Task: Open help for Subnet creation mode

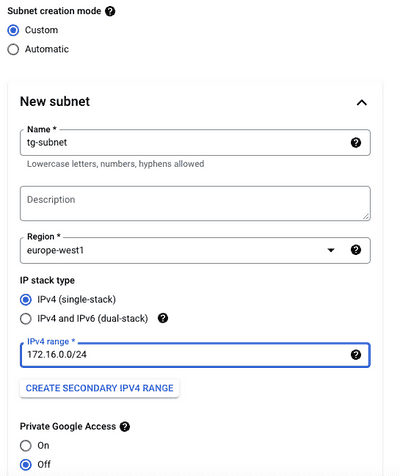Action: [x=110, y=11]
